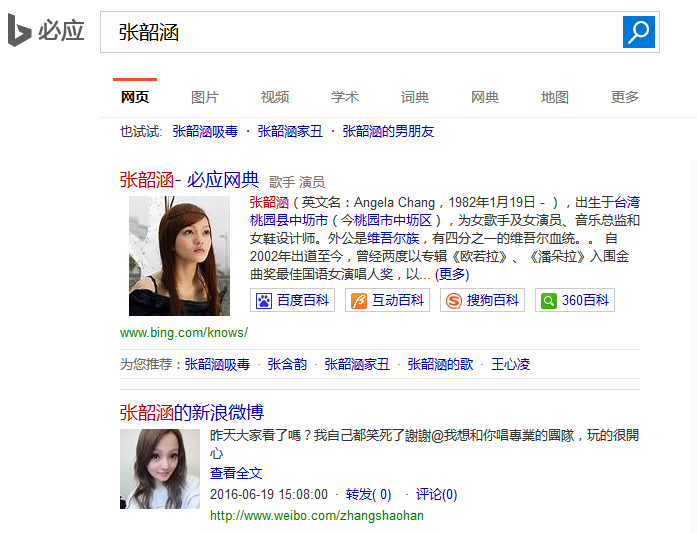Image resolution: width=697 pixels, height=533 pixels.
Task: Expand description with the (更多) link
Action: coord(452,274)
